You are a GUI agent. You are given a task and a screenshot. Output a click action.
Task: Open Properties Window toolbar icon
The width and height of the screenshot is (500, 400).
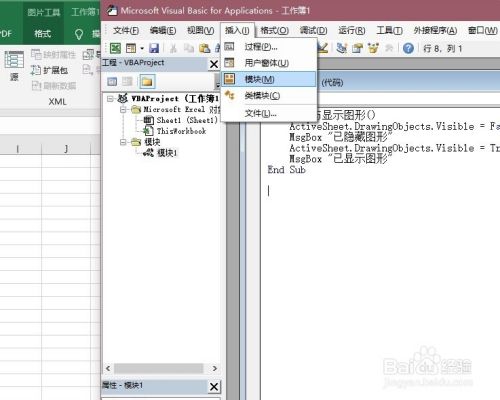pyautogui.click(x=357, y=49)
